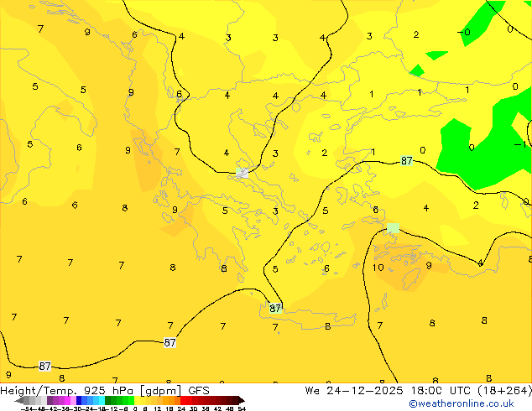Click the dark right arrow end of the color scale
532x411 pixels.
[242, 401]
